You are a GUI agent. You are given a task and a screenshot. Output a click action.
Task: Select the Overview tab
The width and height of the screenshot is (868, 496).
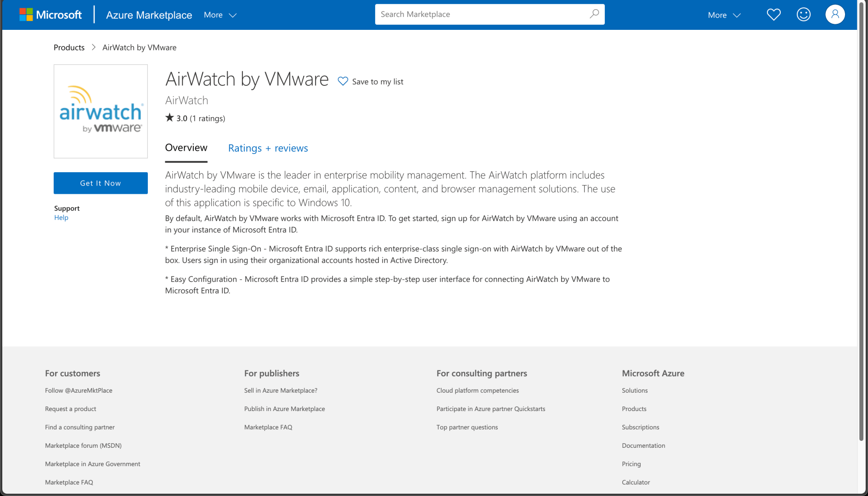pos(186,148)
